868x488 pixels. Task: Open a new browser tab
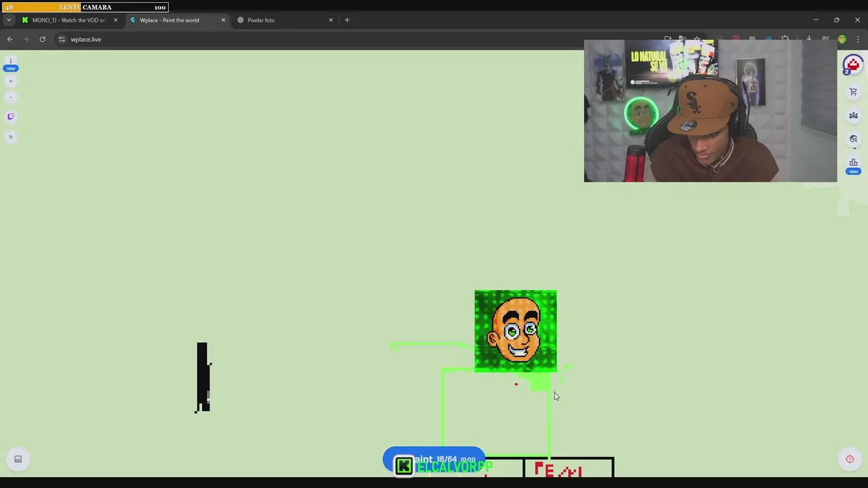tap(347, 20)
